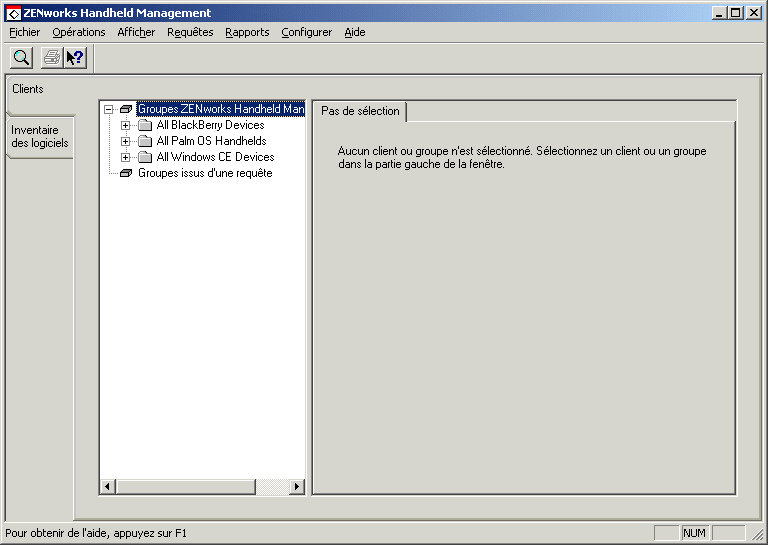Activate the context help arrow-question icon
Viewport: 768px width, 545px height.
pyautogui.click(x=75, y=58)
